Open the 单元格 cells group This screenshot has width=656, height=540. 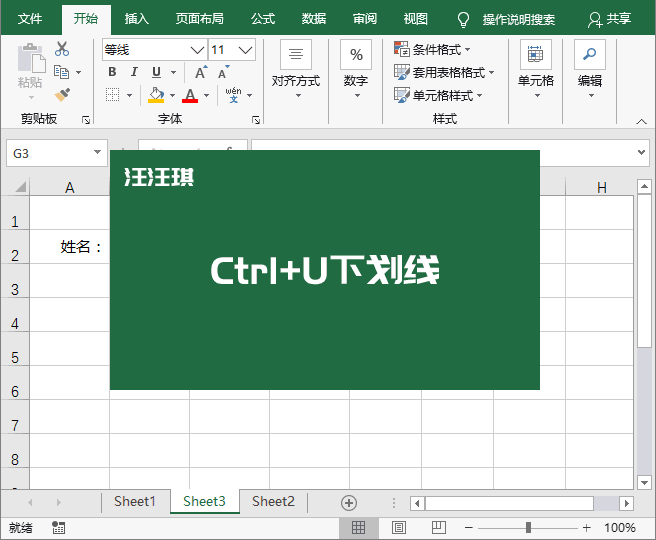[x=536, y=69]
